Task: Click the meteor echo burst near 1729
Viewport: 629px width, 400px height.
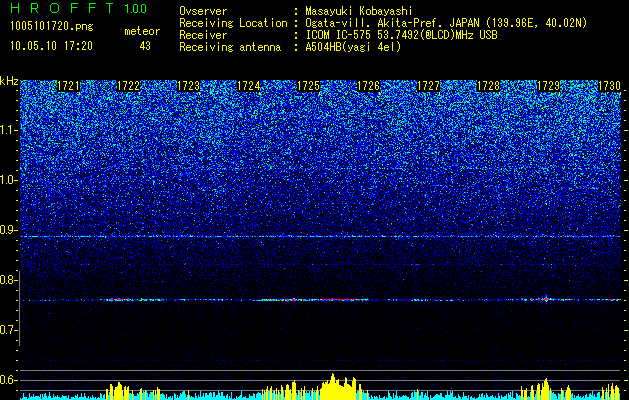Action: tap(546, 299)
